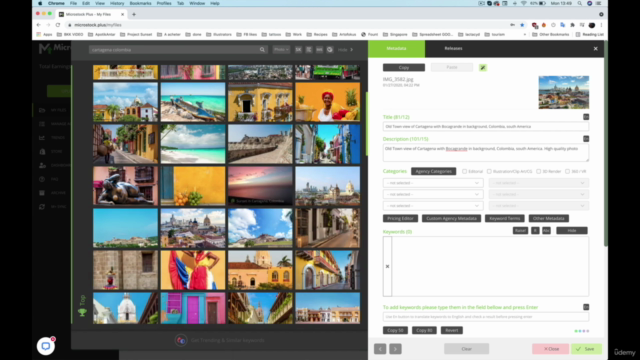Switch to the Releases tab
640x360 pixels.
point(453,49)
